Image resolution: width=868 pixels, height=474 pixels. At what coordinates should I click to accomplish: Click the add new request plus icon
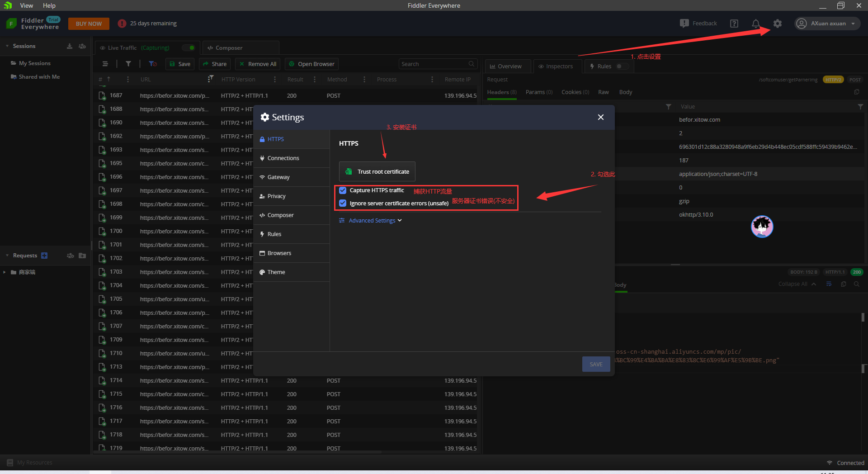44,256
